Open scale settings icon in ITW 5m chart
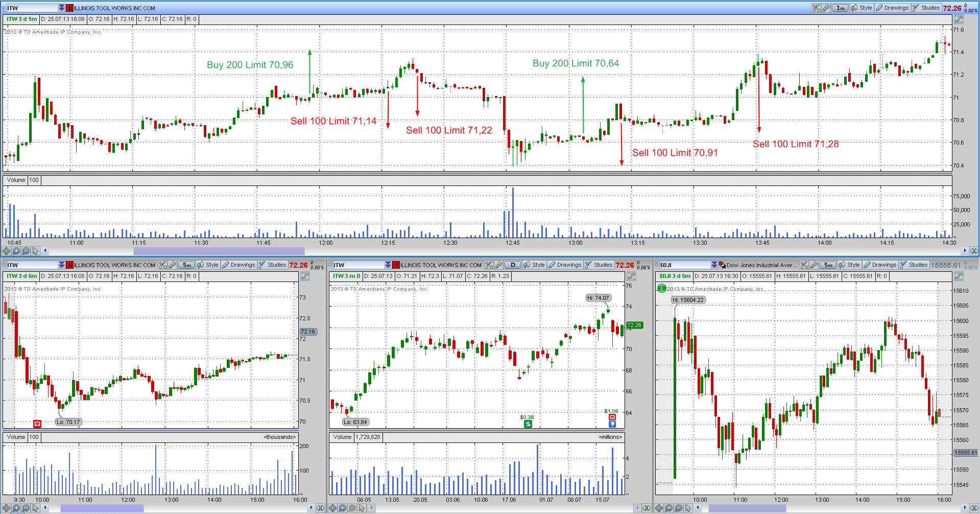The image size is (980, 514). (x=305, y=276)
